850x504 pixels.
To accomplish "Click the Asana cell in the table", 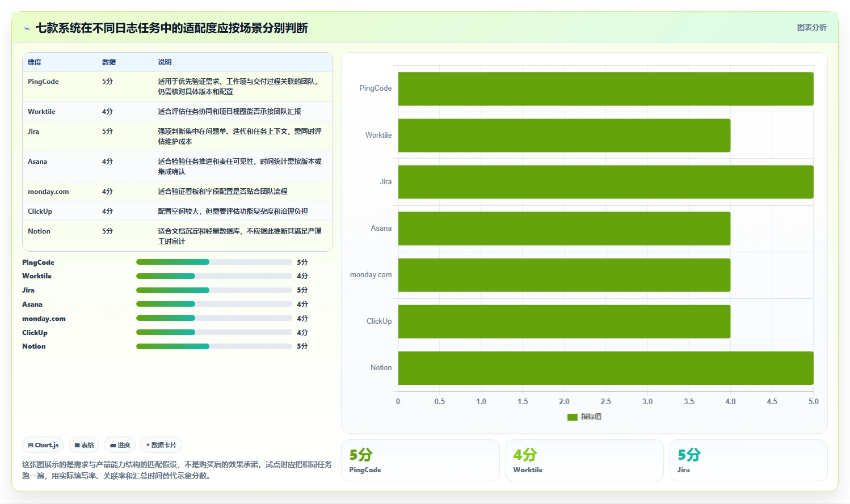I will point(37,162).
